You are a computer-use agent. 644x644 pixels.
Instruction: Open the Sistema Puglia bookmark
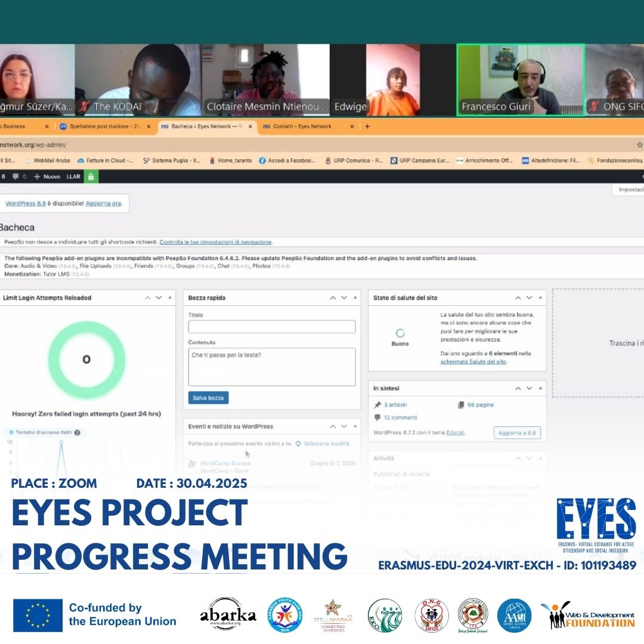tap(171, 160)
